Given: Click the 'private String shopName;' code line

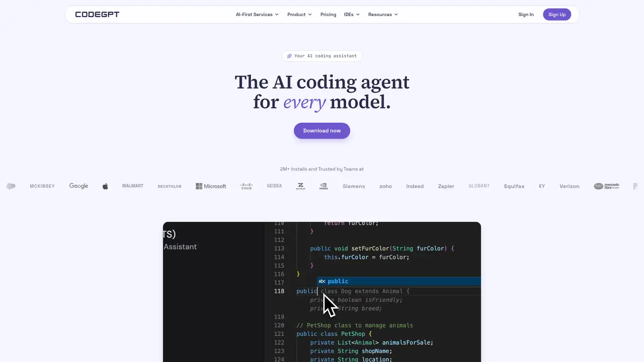Looking at the screenshot, I should (351, 351).
